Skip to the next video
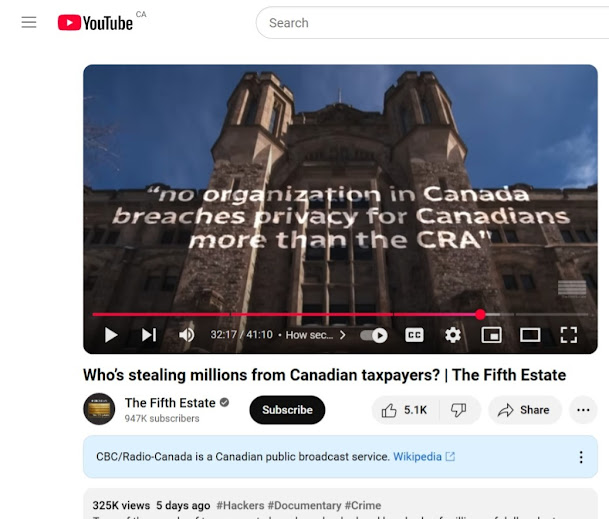609x519 pixels. coord(149,335)
